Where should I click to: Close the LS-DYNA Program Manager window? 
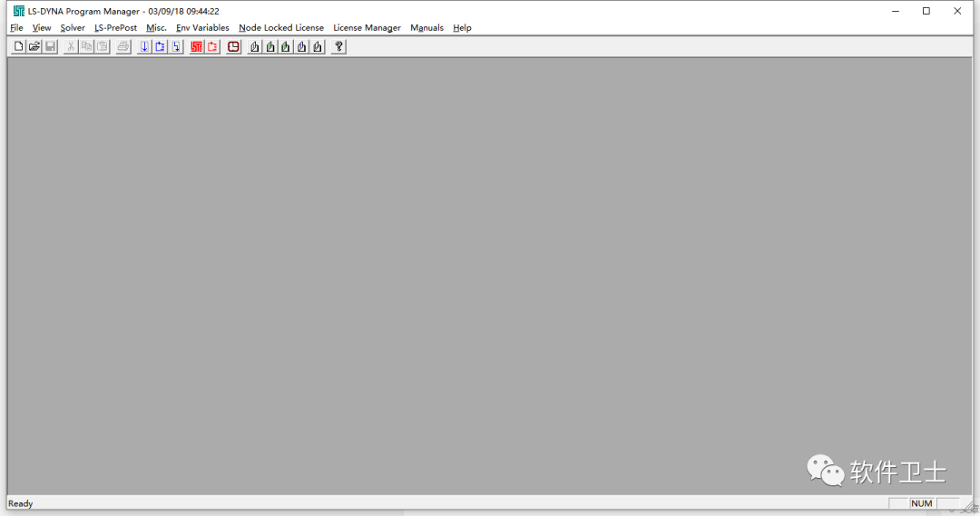click(x=957, y=11)
